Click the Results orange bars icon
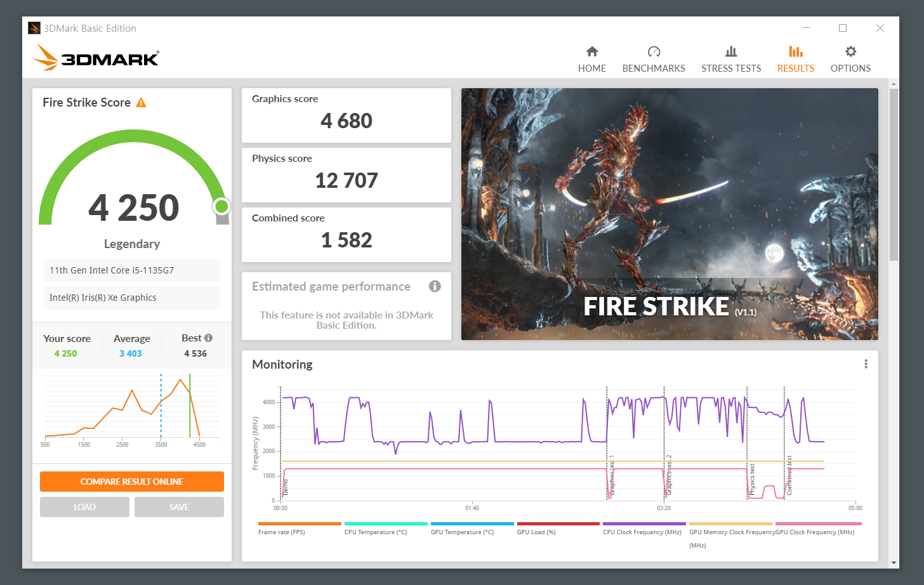This screenshot has height=585, width=924. 796,51
